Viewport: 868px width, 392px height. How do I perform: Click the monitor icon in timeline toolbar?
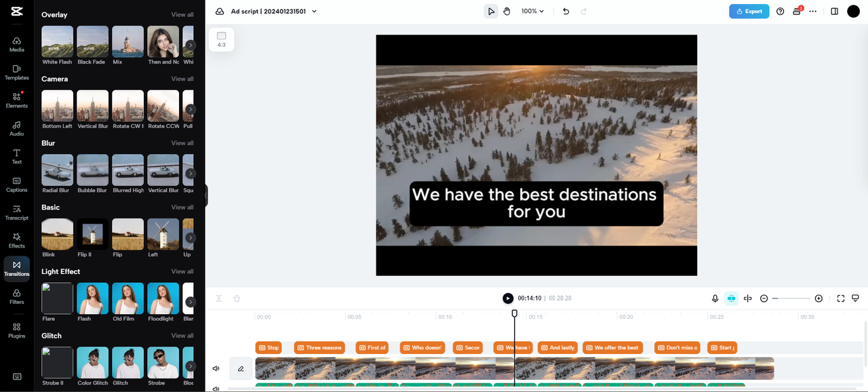pyautogui.click(x=855, y=298)
